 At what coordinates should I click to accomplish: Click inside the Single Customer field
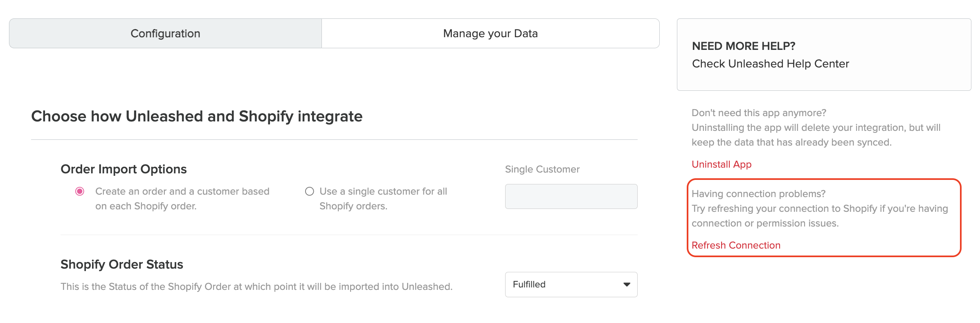(x=571, y=196)
